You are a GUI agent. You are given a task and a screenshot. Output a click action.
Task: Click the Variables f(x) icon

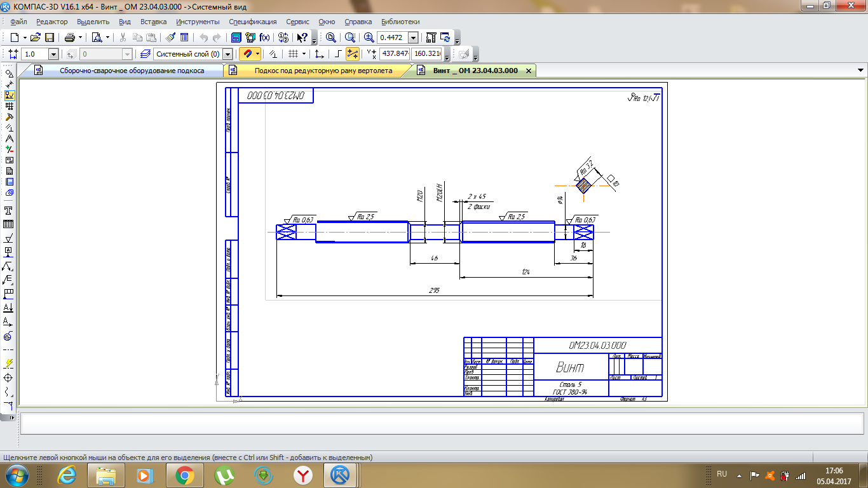264,37
